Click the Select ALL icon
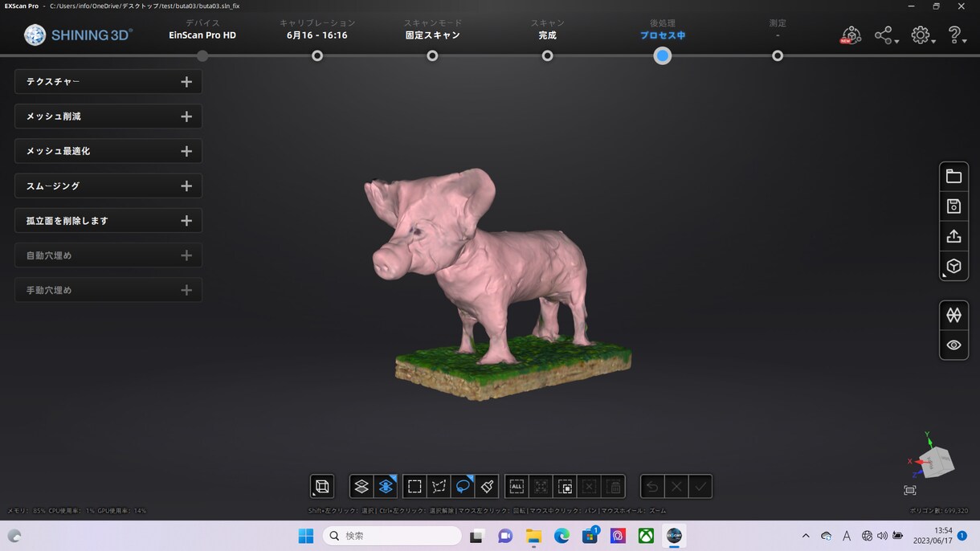Image resolution: width=980 pixels, height=551 pixels. point(517,486)
